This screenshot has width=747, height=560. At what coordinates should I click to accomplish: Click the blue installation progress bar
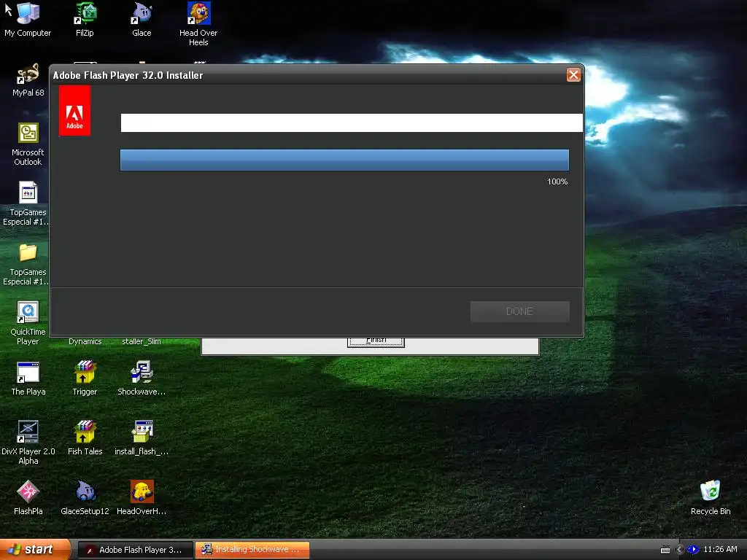point(344,160)
